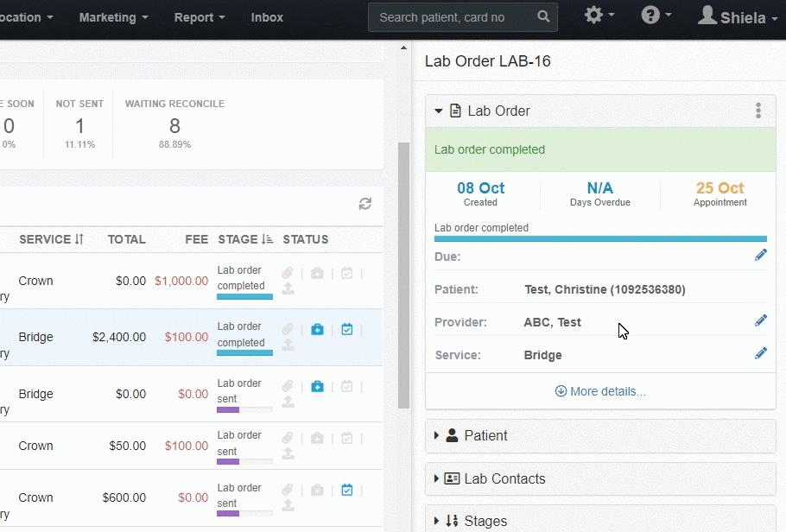Open the Shiela user menu
Screen dimensions: 786x532
tap(736, 17)
